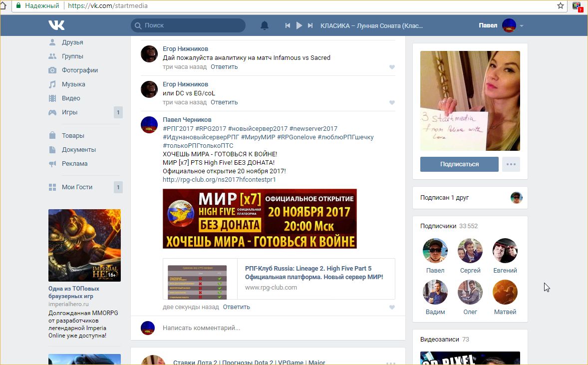This screenshot has height=365, width=588.
Task: Click the VK logo in header
Action: (x=56, y=25)
